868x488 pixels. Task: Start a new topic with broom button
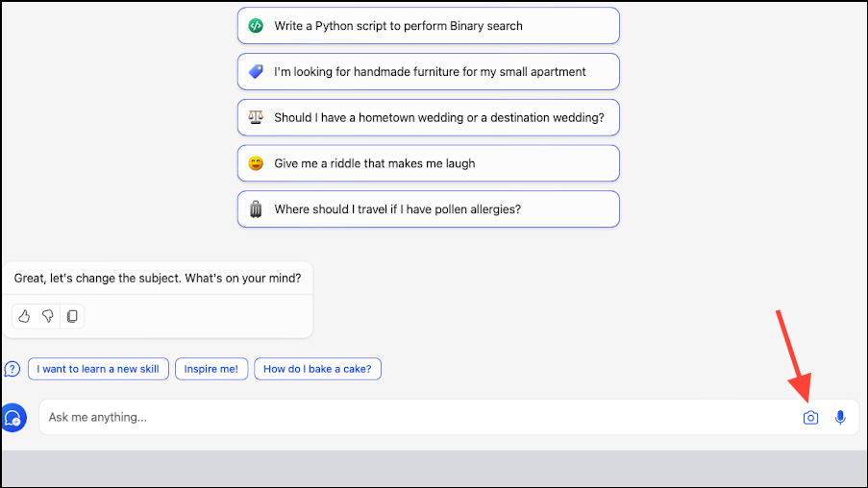(x=13, y=418)
